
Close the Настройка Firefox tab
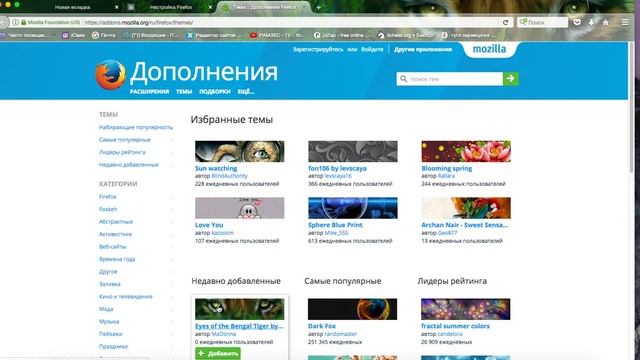coord(210,7)
